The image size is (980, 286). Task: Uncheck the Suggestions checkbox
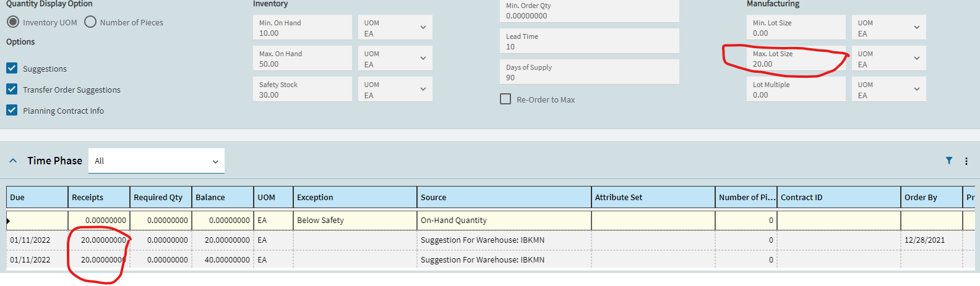click(12, 68)
